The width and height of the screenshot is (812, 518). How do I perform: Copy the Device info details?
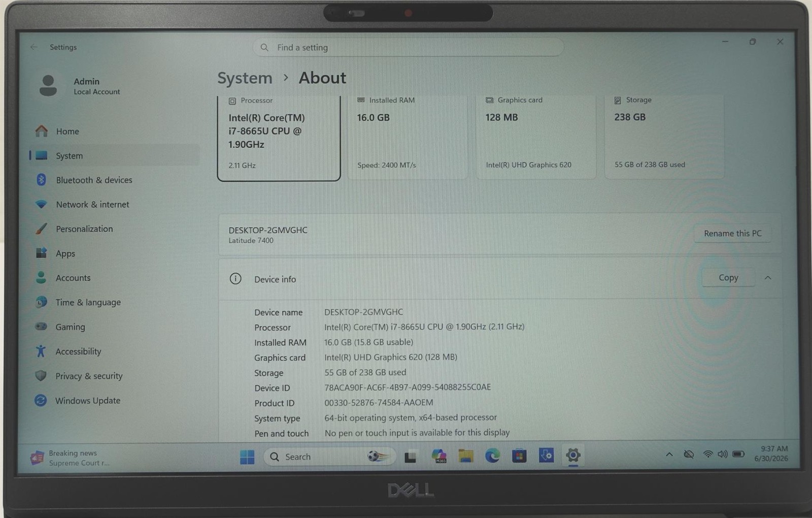coord(728,277)
